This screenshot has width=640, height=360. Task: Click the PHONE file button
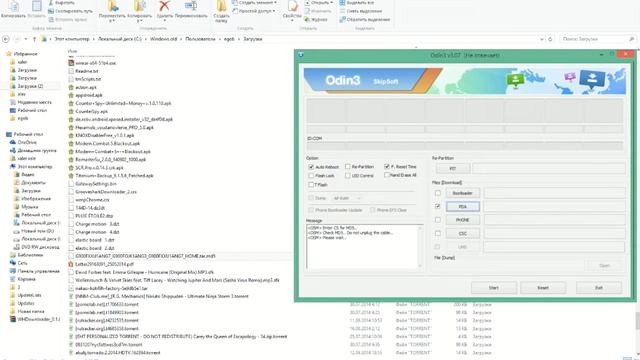[x=462, y=220]
